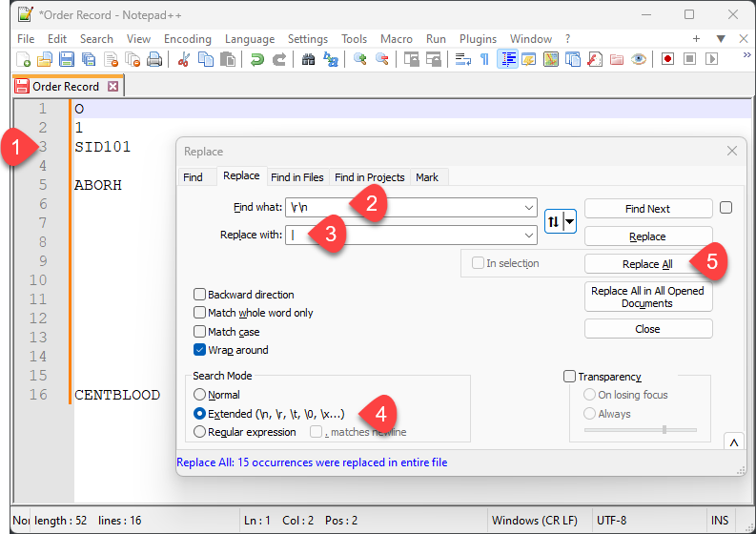Start macro recording with red circle icon

[667, 59]
